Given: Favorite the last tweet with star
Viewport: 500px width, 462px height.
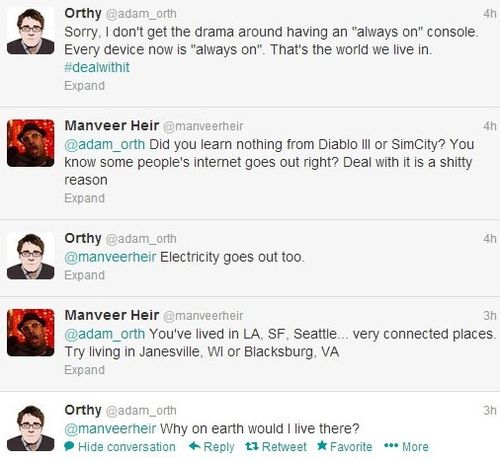Looking at the screenshot, I should tap(344, 447).
